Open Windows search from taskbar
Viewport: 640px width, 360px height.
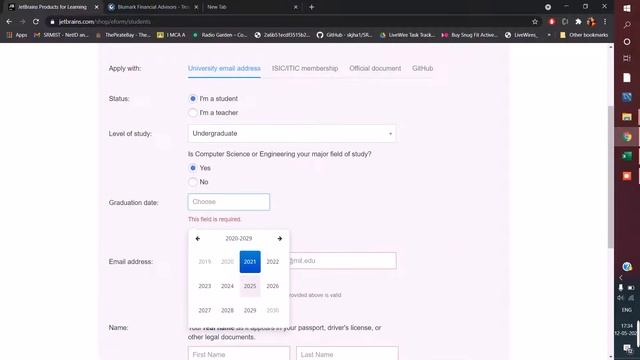point(627,25)
